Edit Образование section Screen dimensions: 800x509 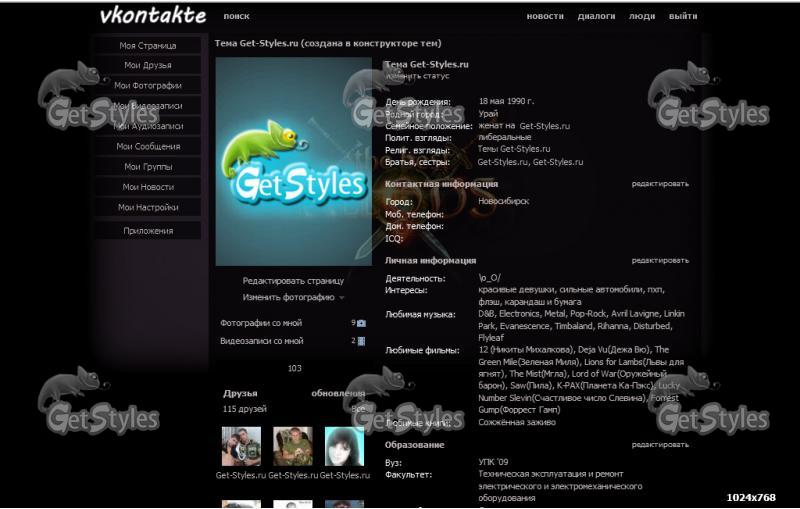[660, 445]
